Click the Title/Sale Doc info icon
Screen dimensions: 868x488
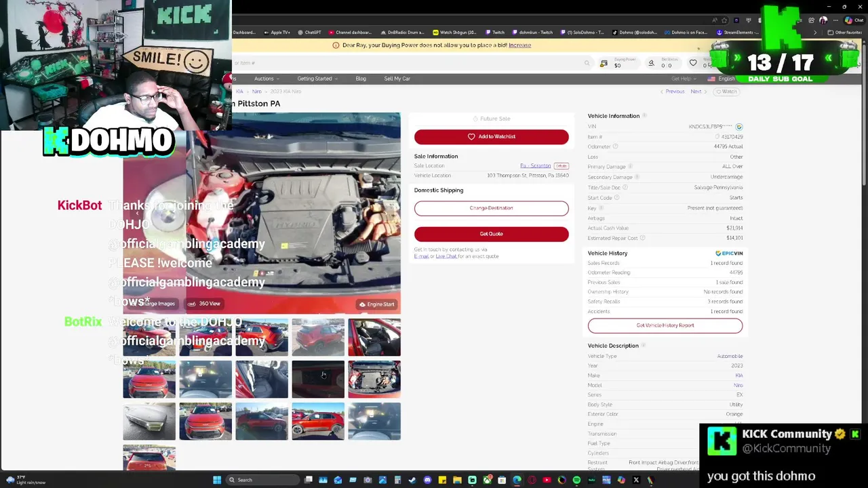pos(625,187)
